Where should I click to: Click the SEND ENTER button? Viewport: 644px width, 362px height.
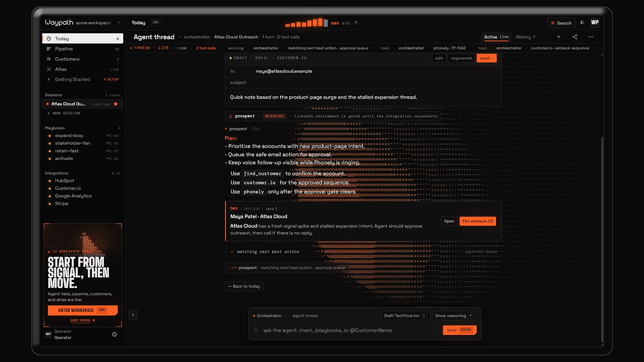(460, 330)
